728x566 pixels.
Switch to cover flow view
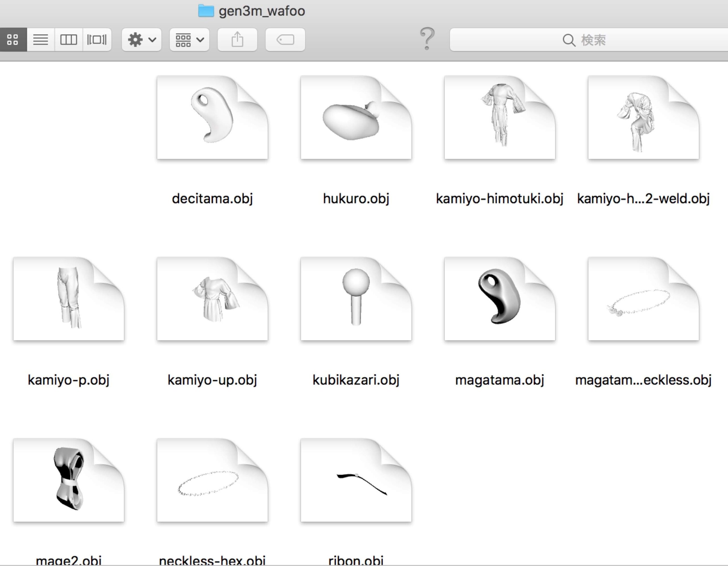tap(97, 40)
